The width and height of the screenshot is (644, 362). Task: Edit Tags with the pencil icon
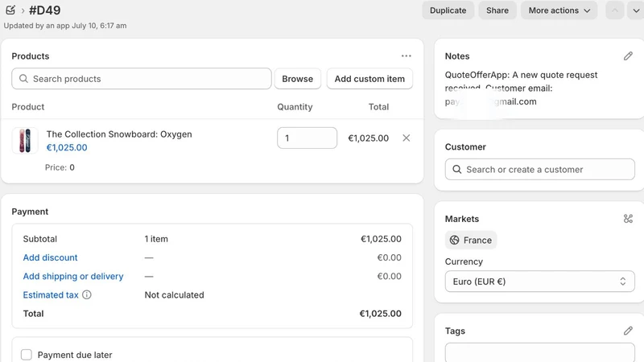pos(628,331)
